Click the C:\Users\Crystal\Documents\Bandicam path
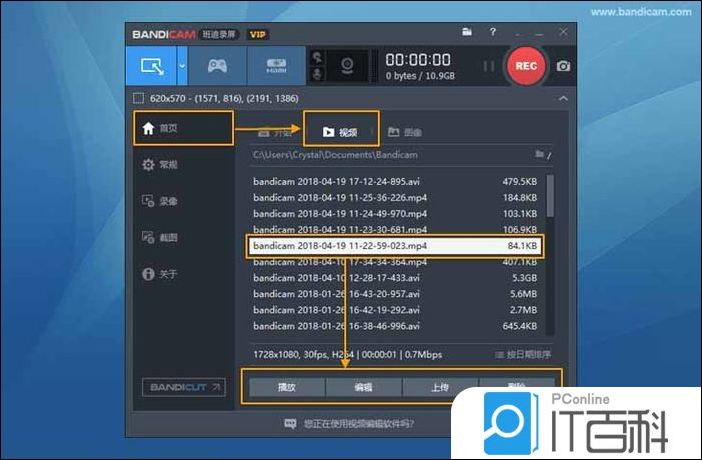 point(335,155)
